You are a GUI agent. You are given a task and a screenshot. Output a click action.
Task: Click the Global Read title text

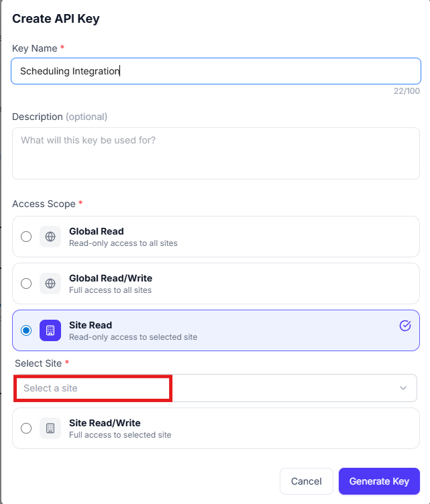[x=97, y=231]
